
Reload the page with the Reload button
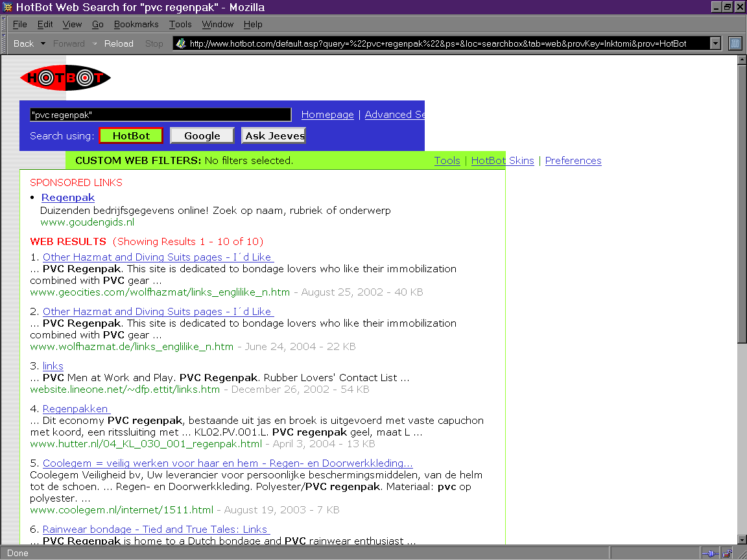pyautogui.click(x=119, y=43)
